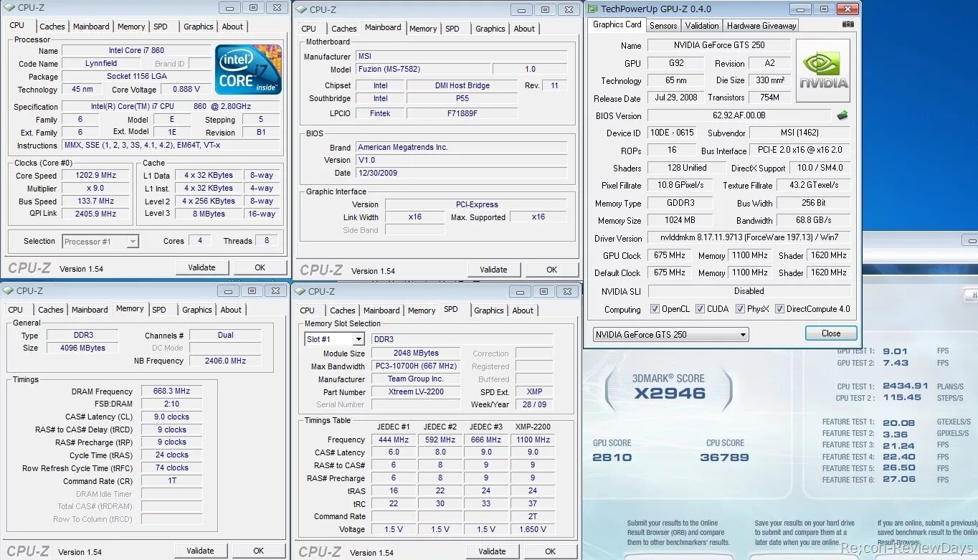Click the title bar icon of the CPU-Z SPD tab window
This screenshot has width=978, height=560.
click(x=300, y=291)
